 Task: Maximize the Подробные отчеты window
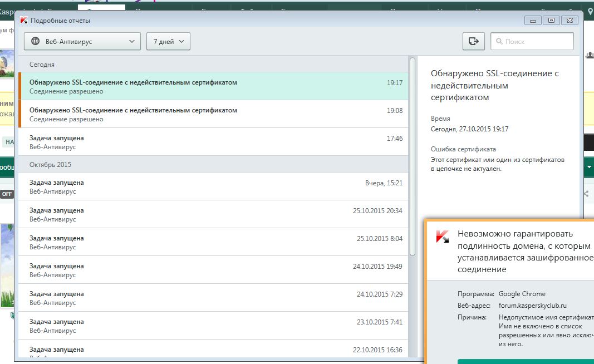(x=551, y=21)
